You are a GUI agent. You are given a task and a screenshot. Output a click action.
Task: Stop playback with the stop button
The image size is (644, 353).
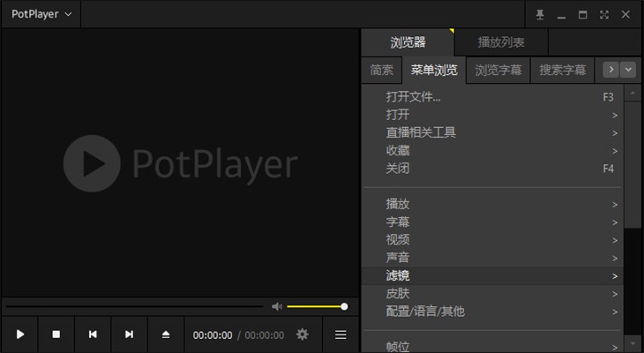[56, 334]
